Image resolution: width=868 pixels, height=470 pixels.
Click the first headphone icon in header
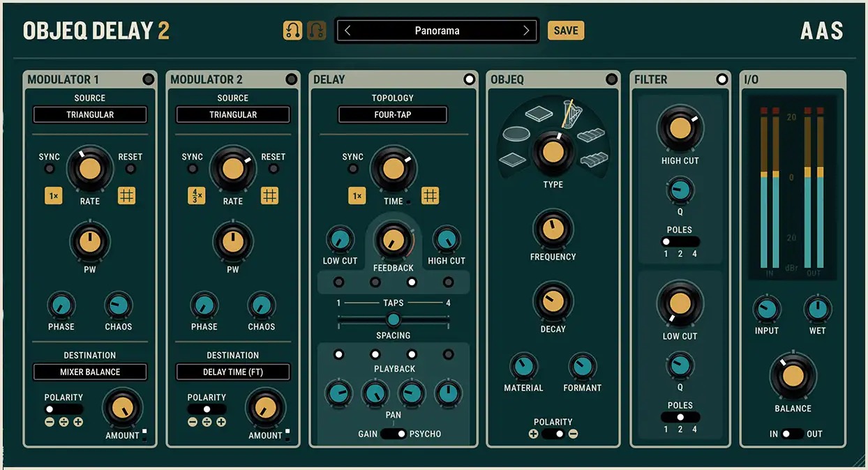point(292,31)
